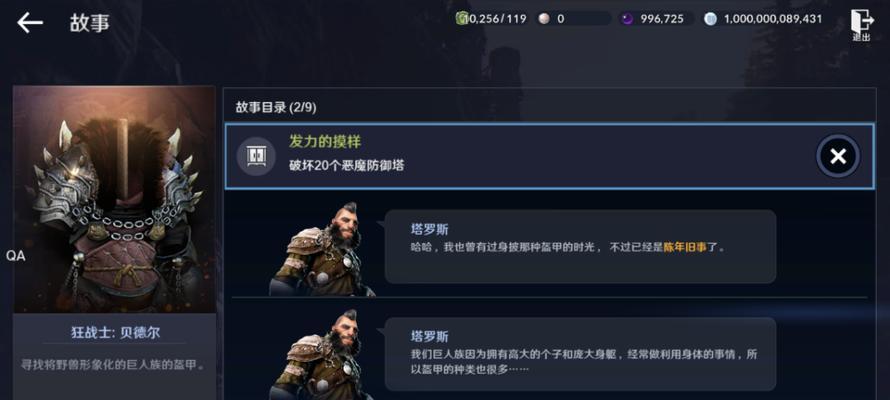
Task: Open the 发力的摸样 story entry
Action: (549, 157)
